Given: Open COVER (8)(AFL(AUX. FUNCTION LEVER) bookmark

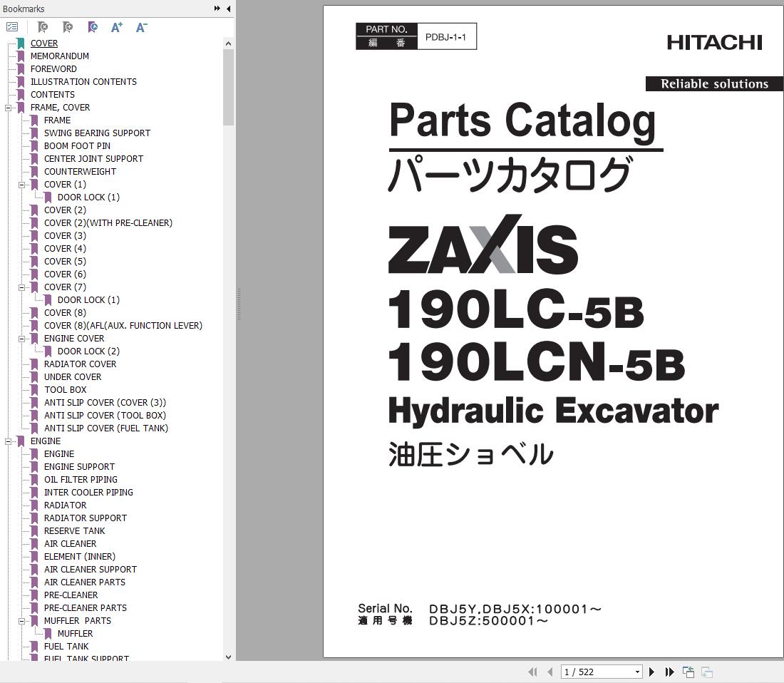Looking at the screenshot, I should [x=123, y=326].
